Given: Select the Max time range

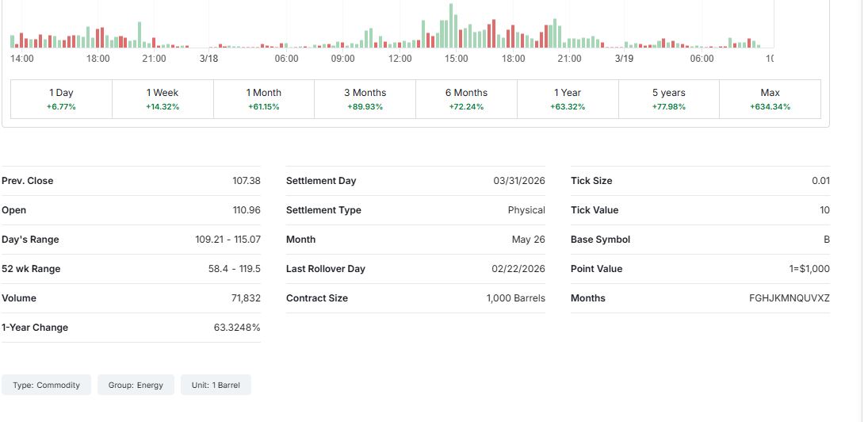Looking at the screenshot, I should (x=770, y=99).
